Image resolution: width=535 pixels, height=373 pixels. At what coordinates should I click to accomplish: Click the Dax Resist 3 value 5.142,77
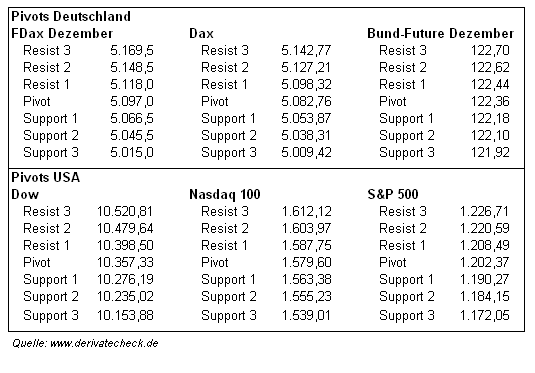(x=306, y=51)
